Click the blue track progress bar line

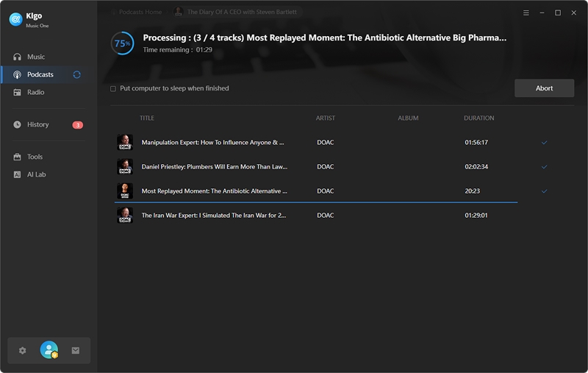(316, 202)
